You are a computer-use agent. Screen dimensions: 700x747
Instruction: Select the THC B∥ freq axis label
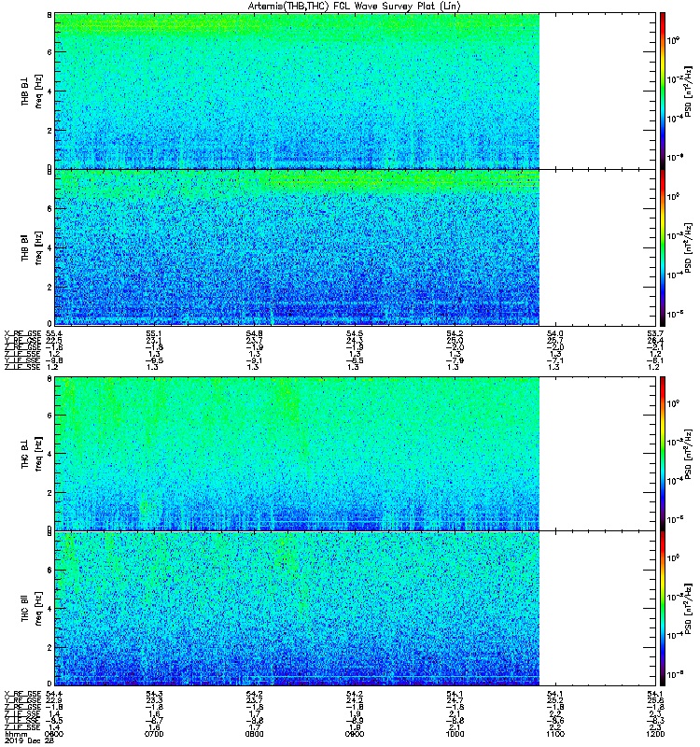[x=32, y=609]
